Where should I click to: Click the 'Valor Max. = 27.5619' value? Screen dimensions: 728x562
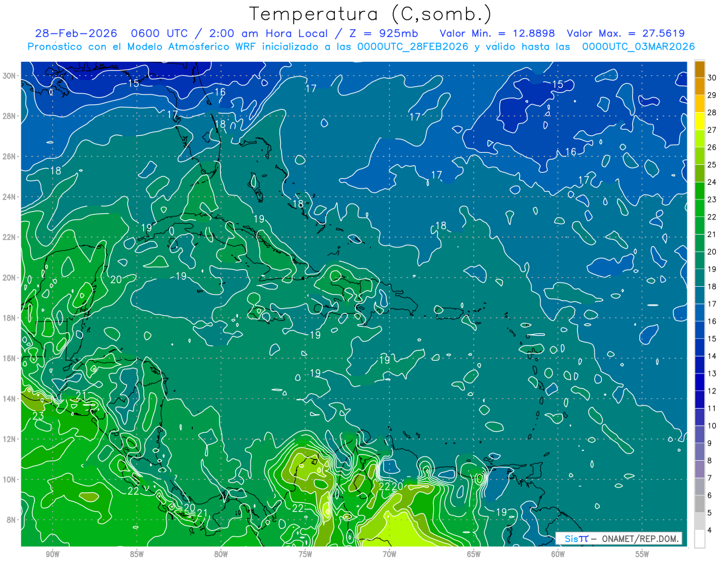coord(625,33)
